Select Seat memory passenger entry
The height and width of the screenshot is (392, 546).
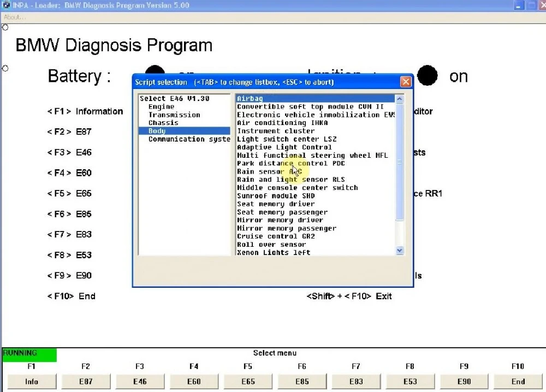pyautogui.click(x=316, y=212)
